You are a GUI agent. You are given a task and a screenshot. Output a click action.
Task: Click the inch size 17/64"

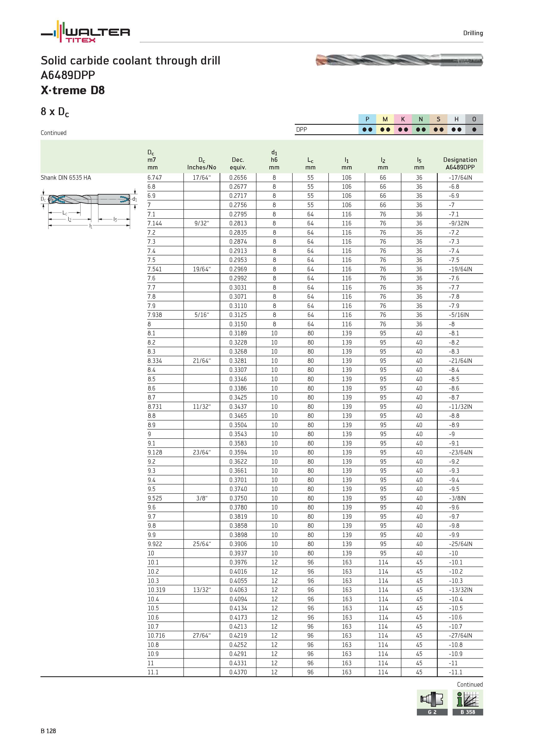[x=202, y=178]
